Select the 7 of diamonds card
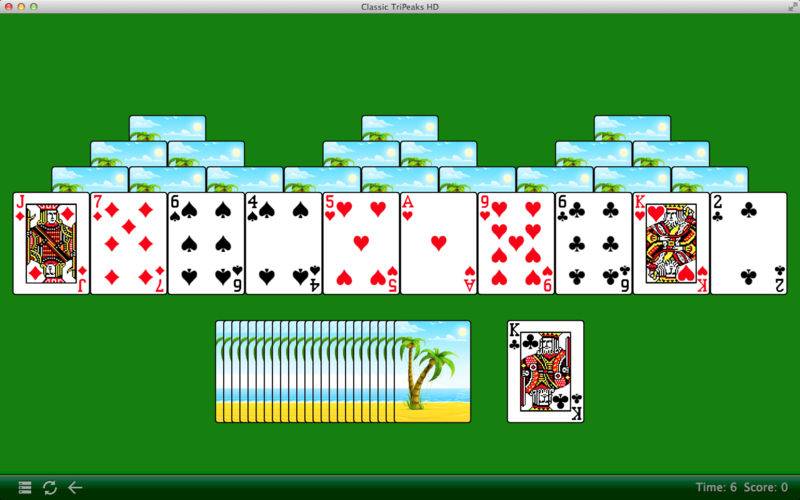 (129, 243)
